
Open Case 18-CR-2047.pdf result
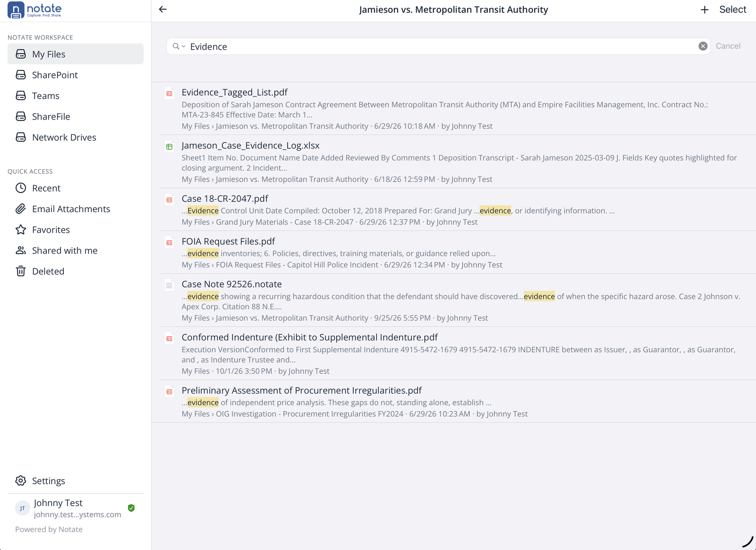[454, 210]
